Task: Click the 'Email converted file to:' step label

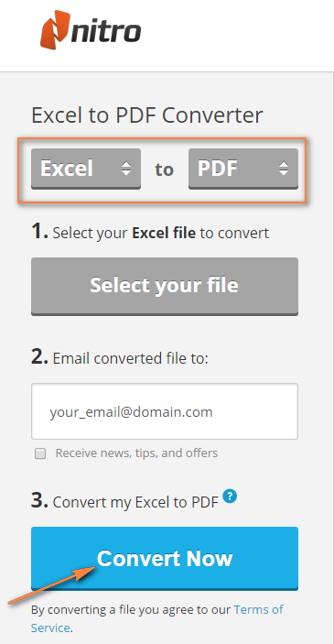Action: point(131,358)
